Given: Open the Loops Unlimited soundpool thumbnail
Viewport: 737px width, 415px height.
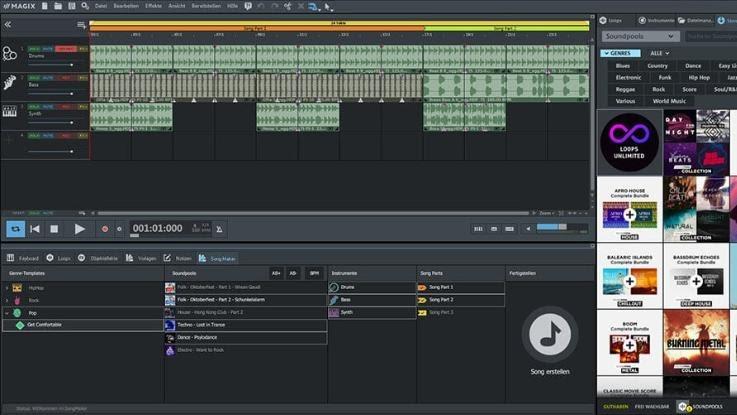Looking at the screenshot, I should [x=629, y=142].
